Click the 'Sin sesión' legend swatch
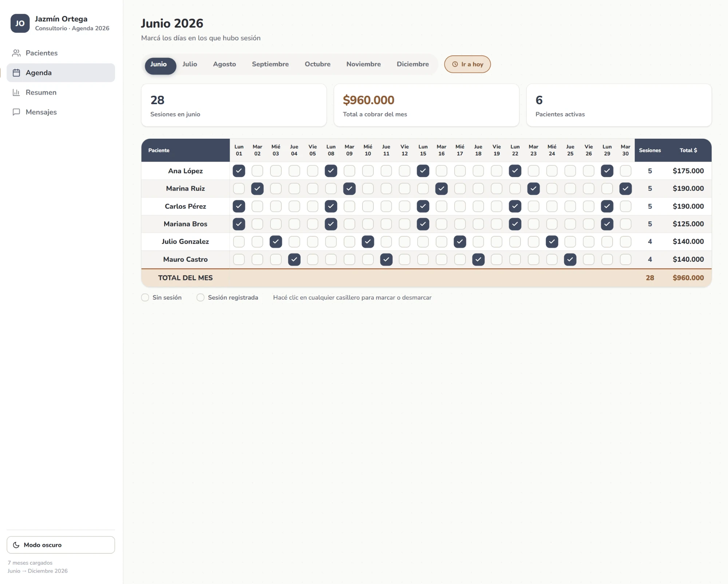Viewport: 728px width, 584px height. pos(145,298)
